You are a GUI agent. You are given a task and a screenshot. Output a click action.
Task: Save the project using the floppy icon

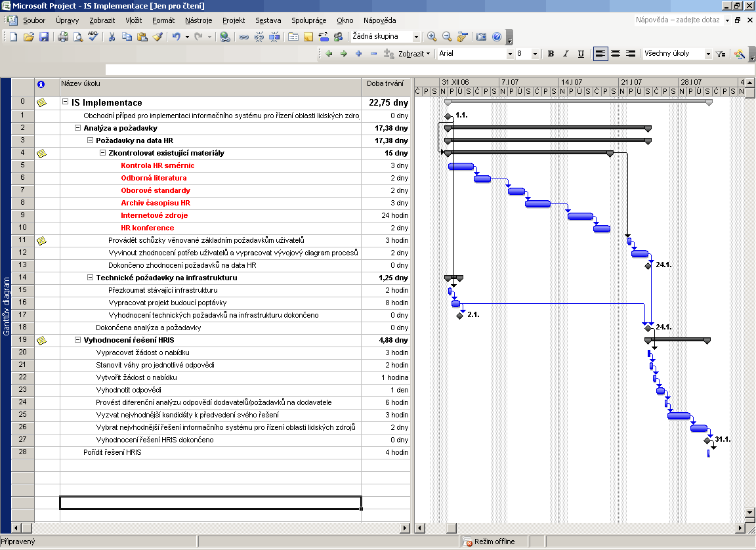[44, 37]
